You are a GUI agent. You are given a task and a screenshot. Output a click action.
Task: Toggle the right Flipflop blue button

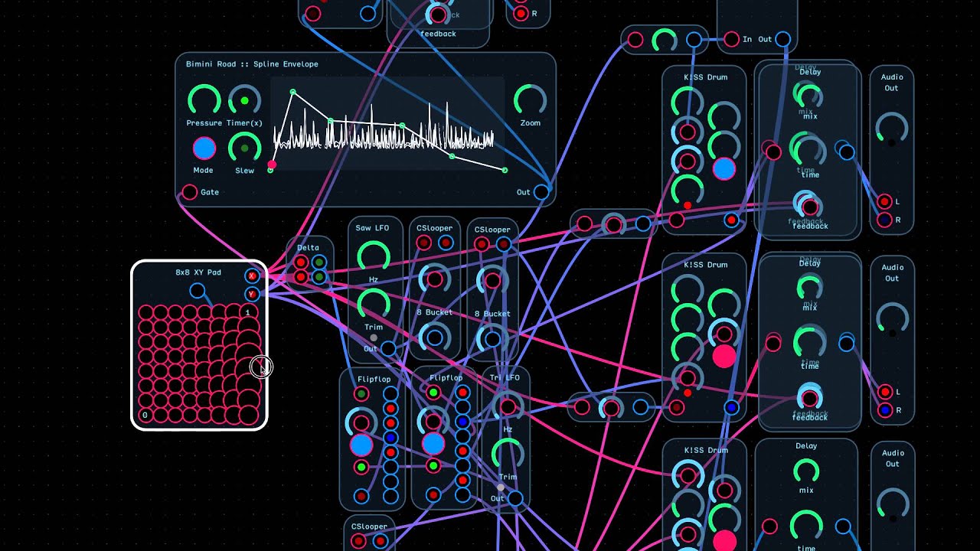click(x=433, y=443)
